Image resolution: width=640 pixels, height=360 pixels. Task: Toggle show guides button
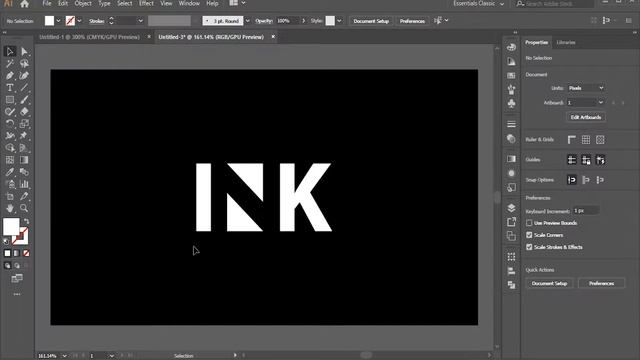click(572, 160)
